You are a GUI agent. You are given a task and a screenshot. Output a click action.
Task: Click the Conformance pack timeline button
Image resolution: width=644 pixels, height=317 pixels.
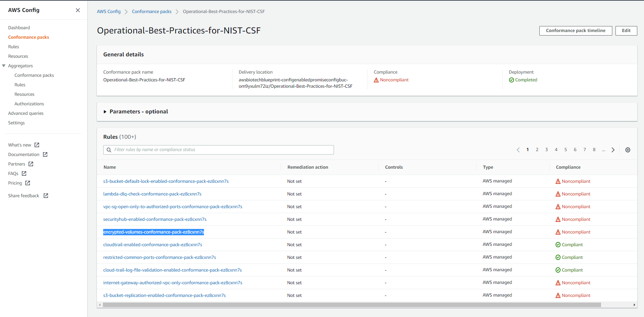(576, 31)
